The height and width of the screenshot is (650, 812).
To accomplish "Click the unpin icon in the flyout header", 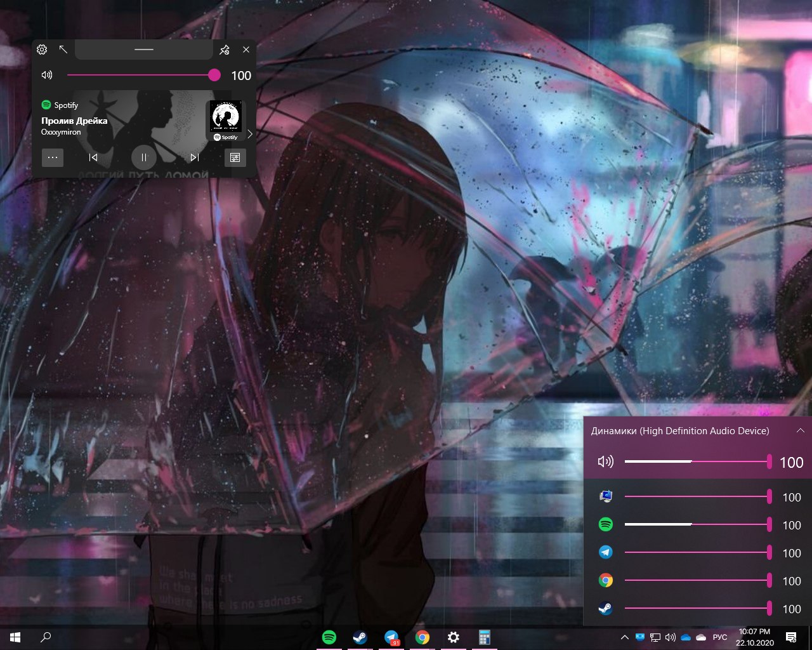I will point(224,50).
